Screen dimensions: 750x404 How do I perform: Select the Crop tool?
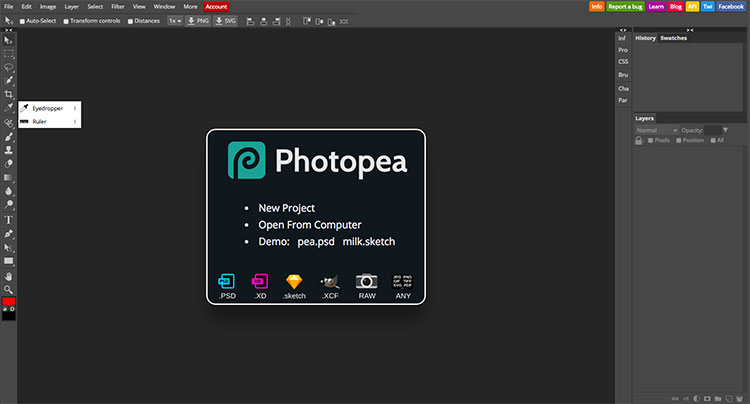(8, 94)
